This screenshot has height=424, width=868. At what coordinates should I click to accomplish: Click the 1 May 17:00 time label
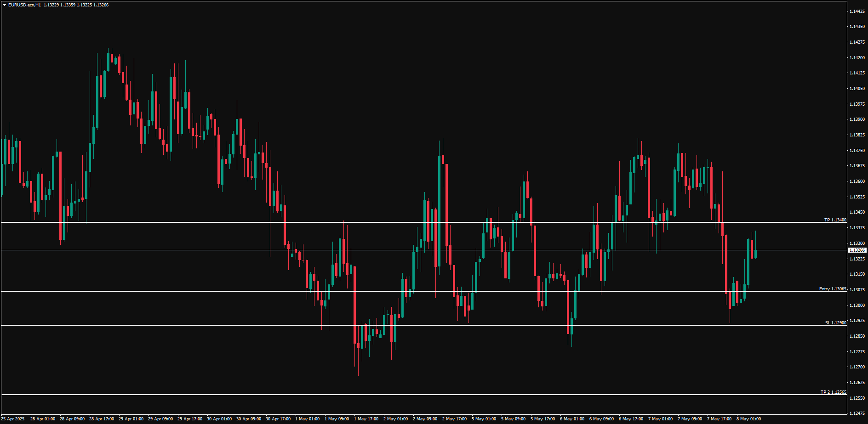tap(366, 419)
